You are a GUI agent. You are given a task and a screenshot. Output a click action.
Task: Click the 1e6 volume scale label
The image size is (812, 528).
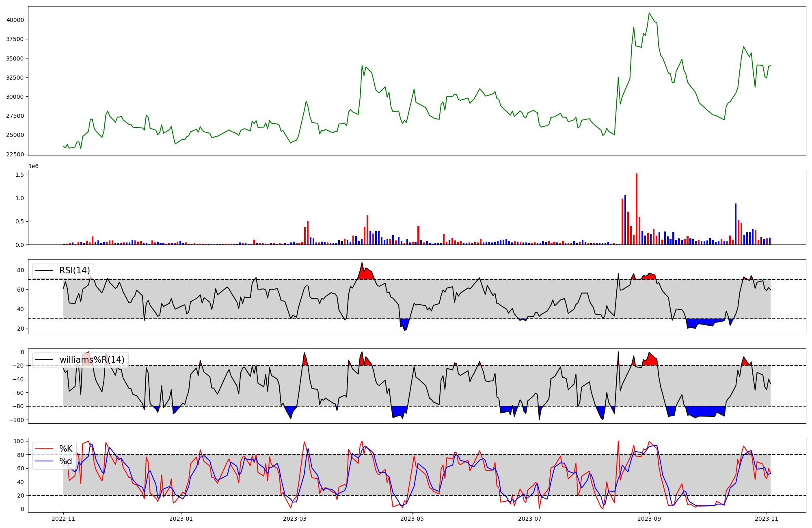[33, 167]
